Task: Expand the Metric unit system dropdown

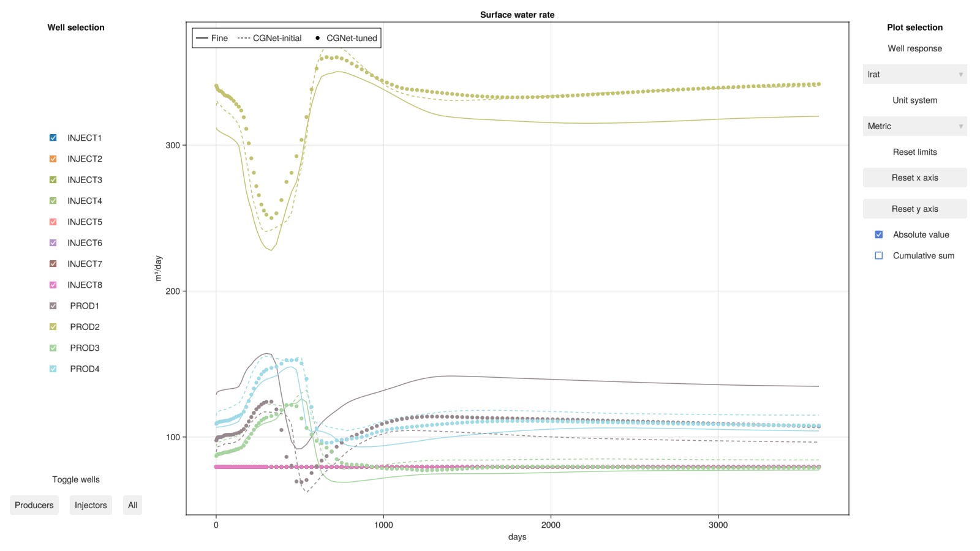Action: coord(914,126)
